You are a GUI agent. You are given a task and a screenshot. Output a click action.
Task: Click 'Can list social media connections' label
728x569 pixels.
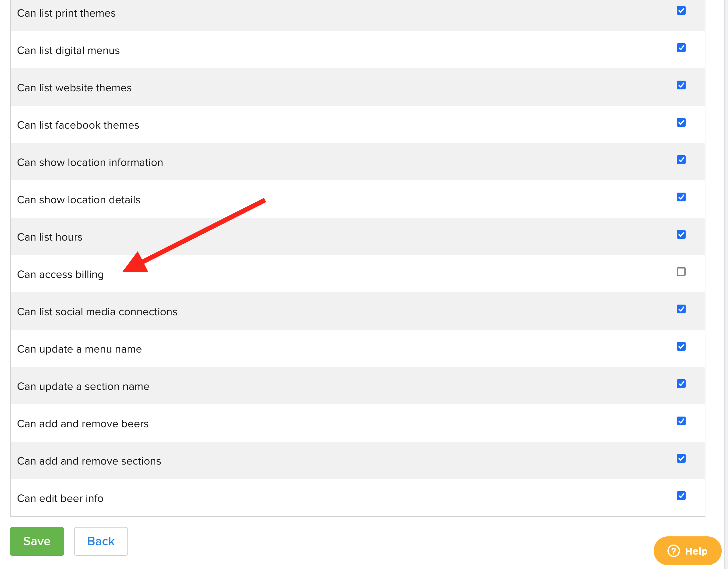coord(97,311)
